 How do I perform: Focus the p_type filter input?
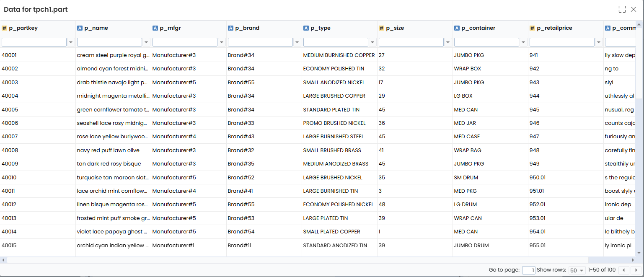click(x=336, y=42)
